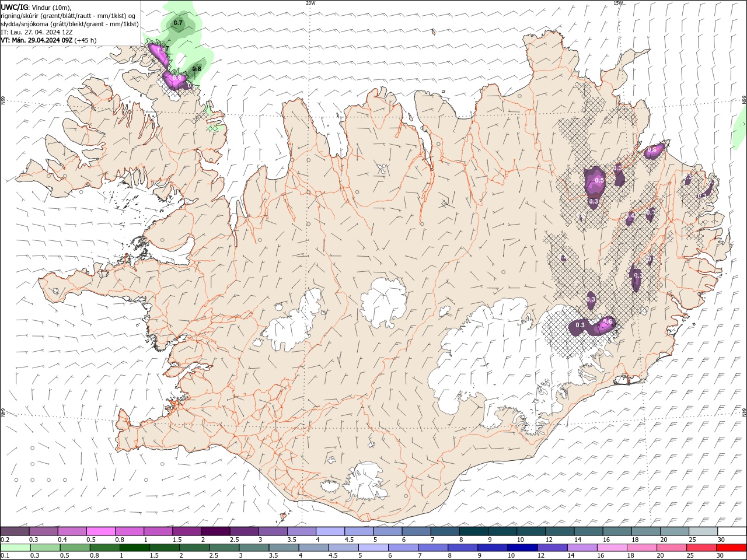Click the "0.7" value in the green area

pyautogui.click(x=178, y=23)
